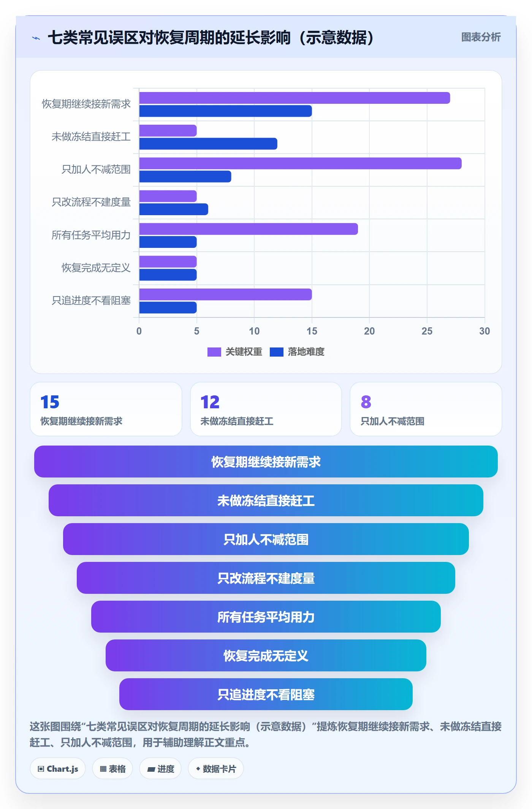Select the 恢复完成无定义 funnel bar
Image resolution: width=532 pixels, height=809 pixels.
pyautogui.click(x=266, y=655)
